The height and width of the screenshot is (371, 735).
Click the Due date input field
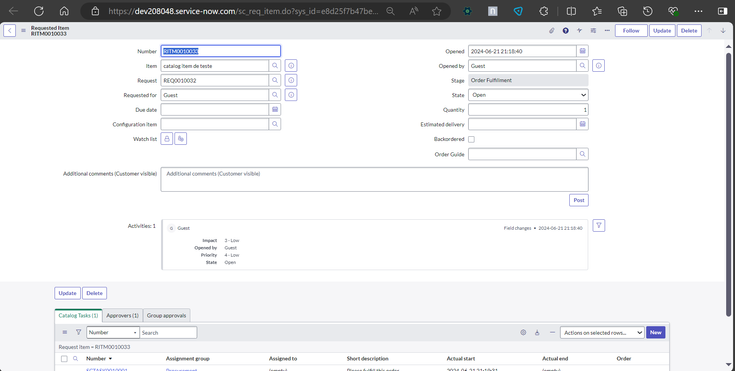point(215,109)
